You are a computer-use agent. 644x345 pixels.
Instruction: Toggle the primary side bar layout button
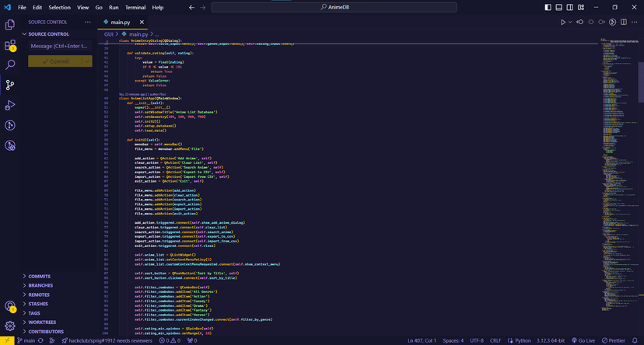[548, 8]
